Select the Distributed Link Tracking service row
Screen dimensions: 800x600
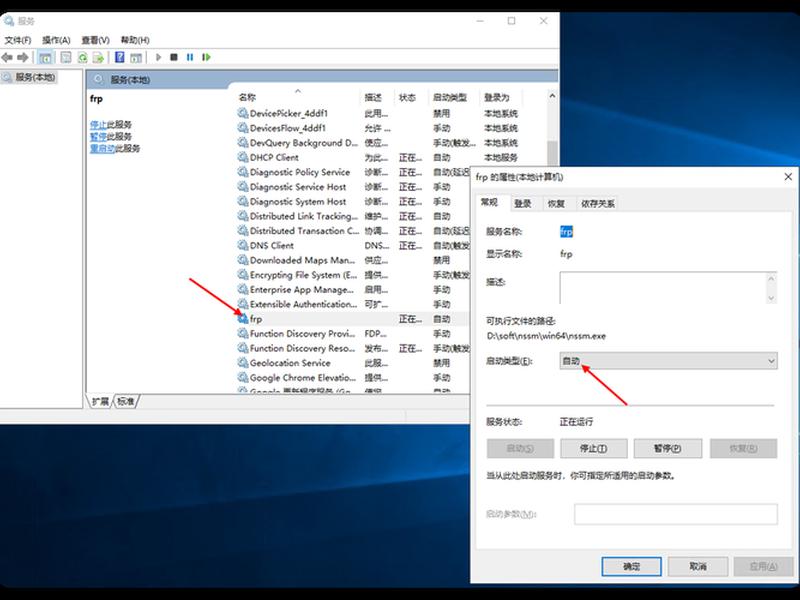(352, 216)
